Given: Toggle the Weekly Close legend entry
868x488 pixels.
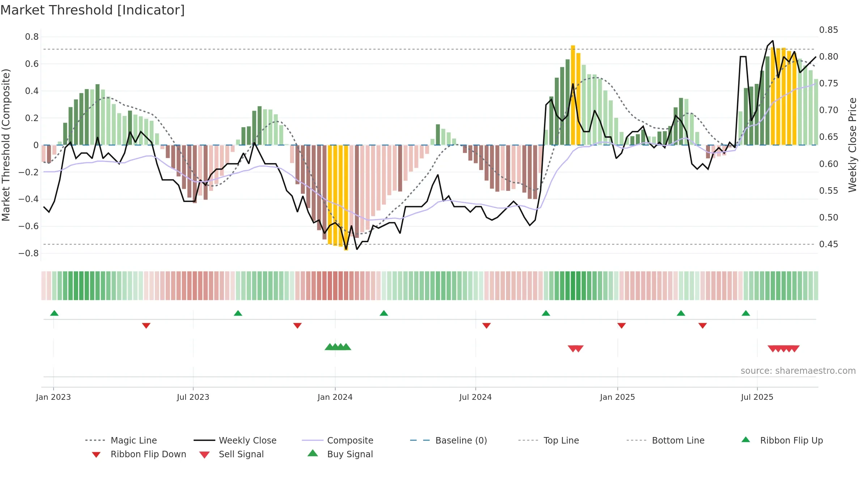Looking at the screenshot, I should 235,440.
